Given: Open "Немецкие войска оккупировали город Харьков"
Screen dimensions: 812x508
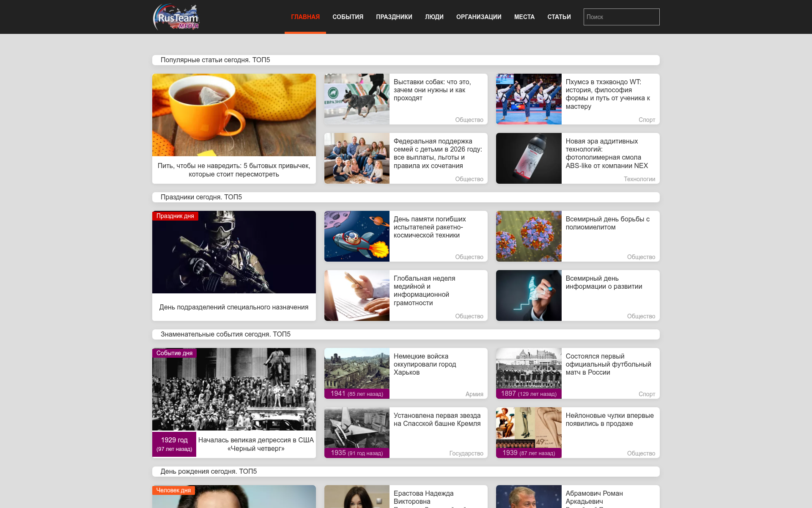Looking at the screenshot, I should (x=425, y=364).
